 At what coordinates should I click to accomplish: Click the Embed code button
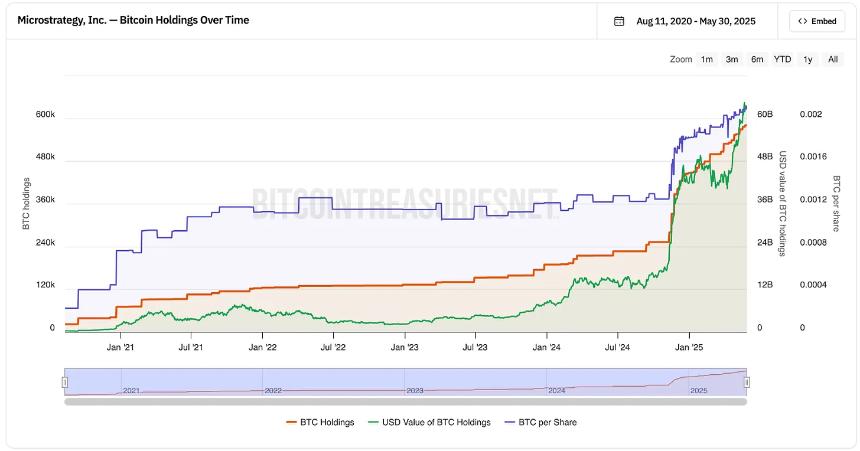817,21
